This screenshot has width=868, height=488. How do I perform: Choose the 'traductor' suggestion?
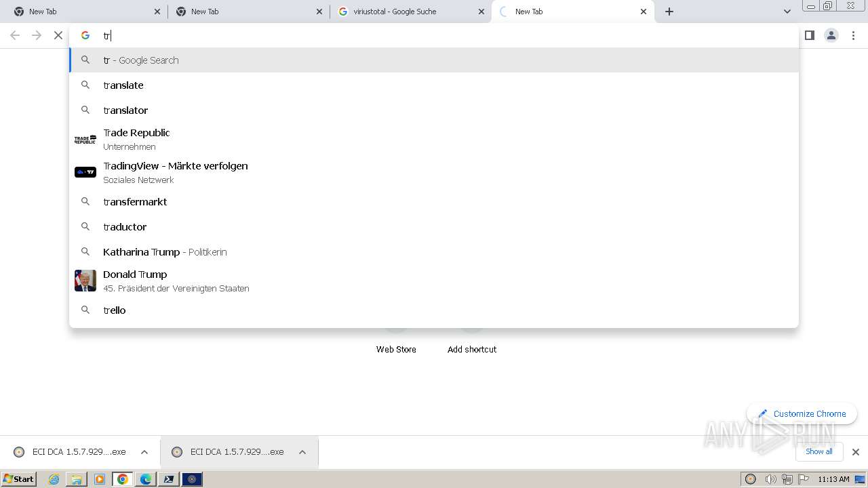click(x=434, y=227)
